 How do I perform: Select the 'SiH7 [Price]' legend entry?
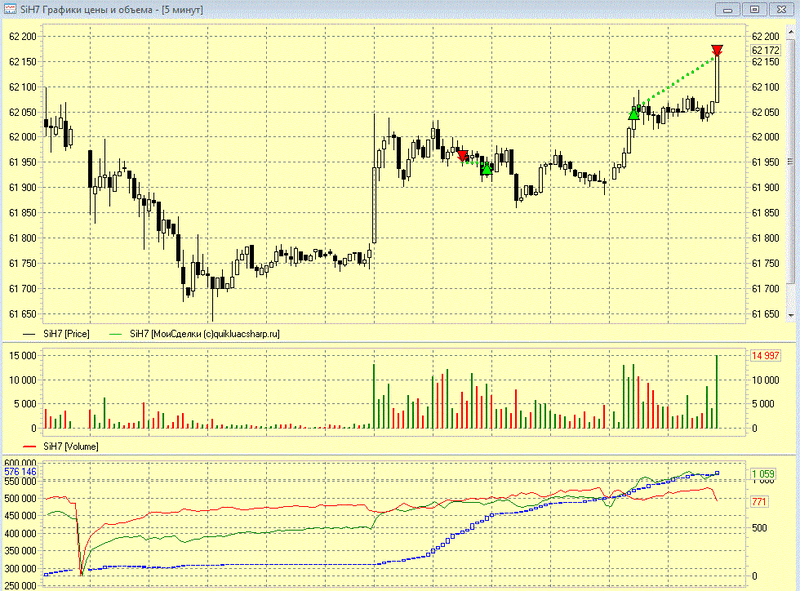(57, 334)
